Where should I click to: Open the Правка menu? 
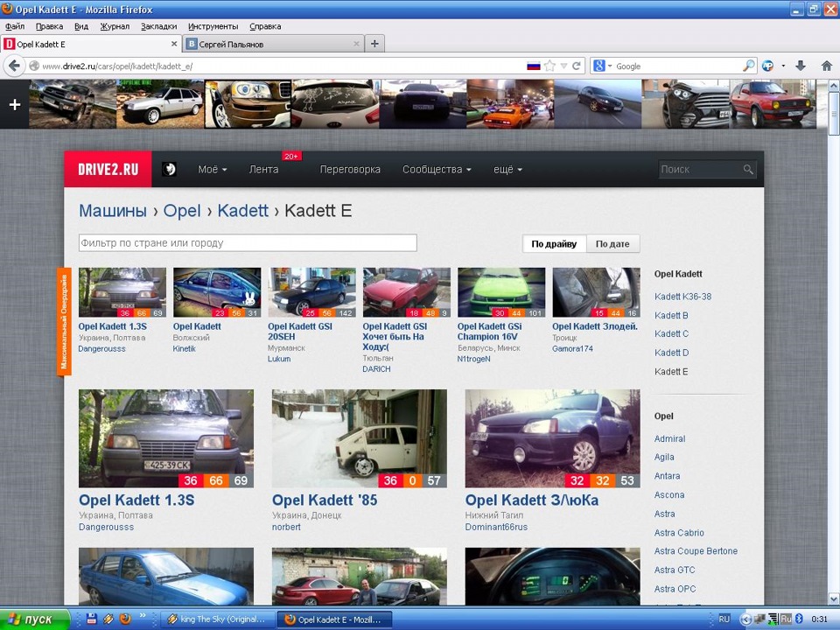pos(49,26)
